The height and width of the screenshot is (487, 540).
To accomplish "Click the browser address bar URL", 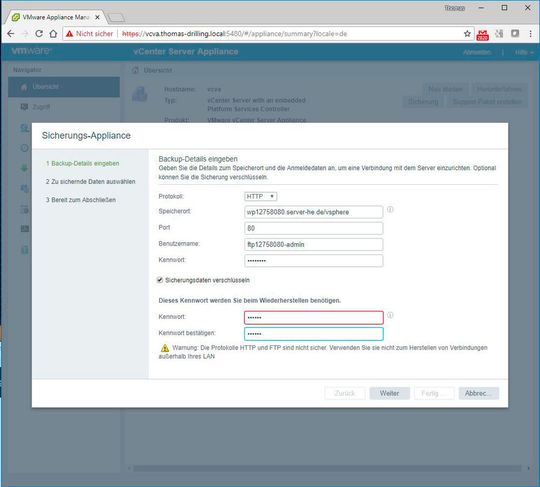I will point(234,34).
